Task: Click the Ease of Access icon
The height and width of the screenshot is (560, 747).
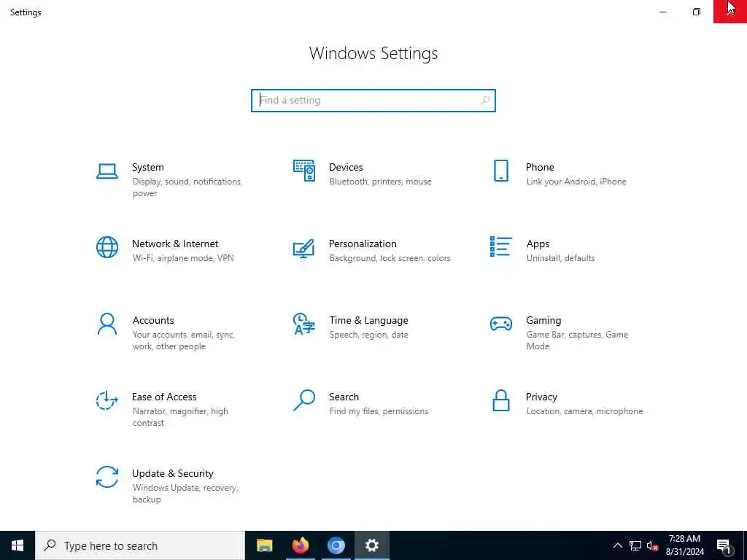Action: point(107,400)
